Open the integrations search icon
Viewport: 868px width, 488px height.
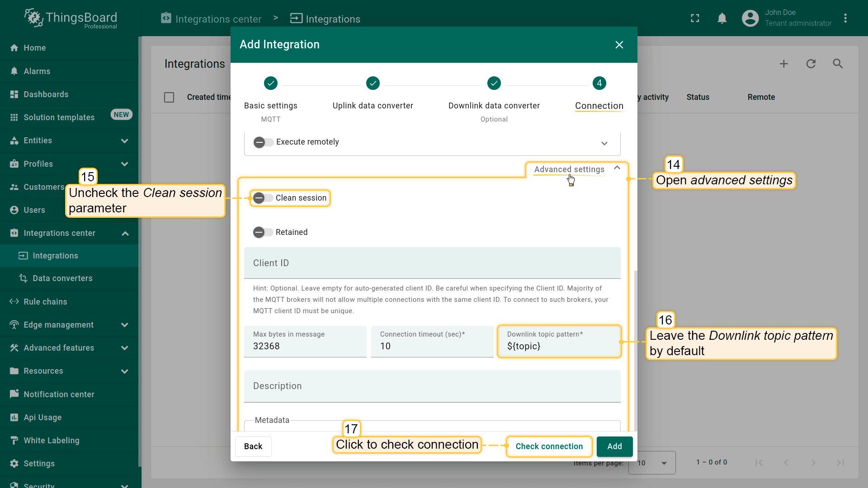tap(838, 64)
